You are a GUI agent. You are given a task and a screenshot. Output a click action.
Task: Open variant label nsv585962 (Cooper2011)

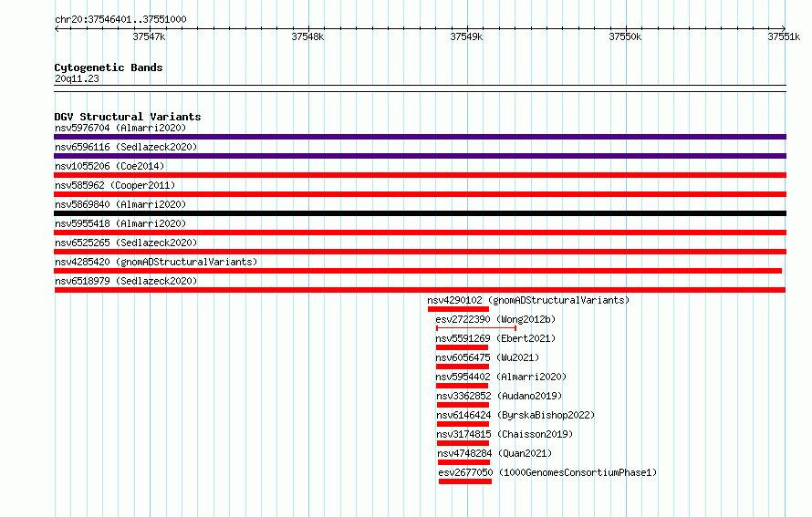click(115, 185)
